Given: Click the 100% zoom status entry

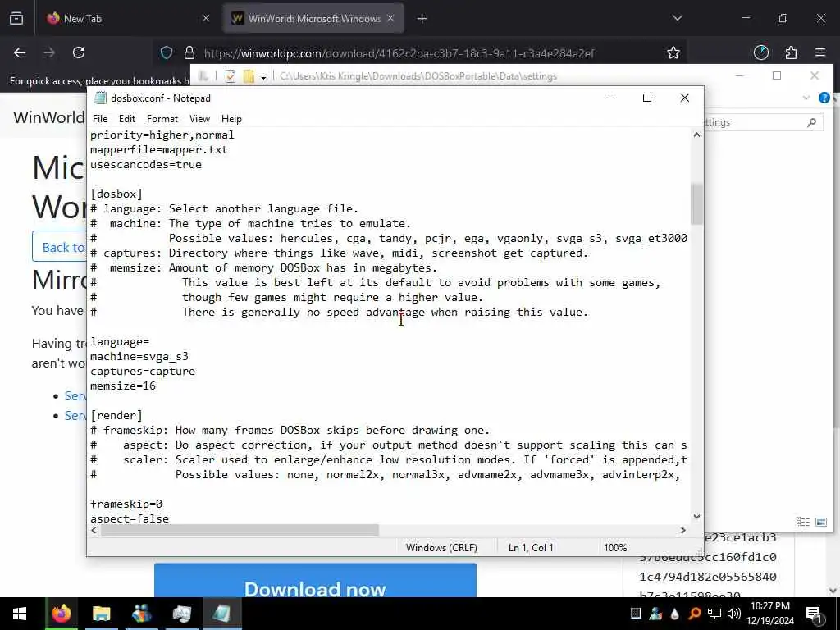Looking at the screenshot, I should point(615,547).
